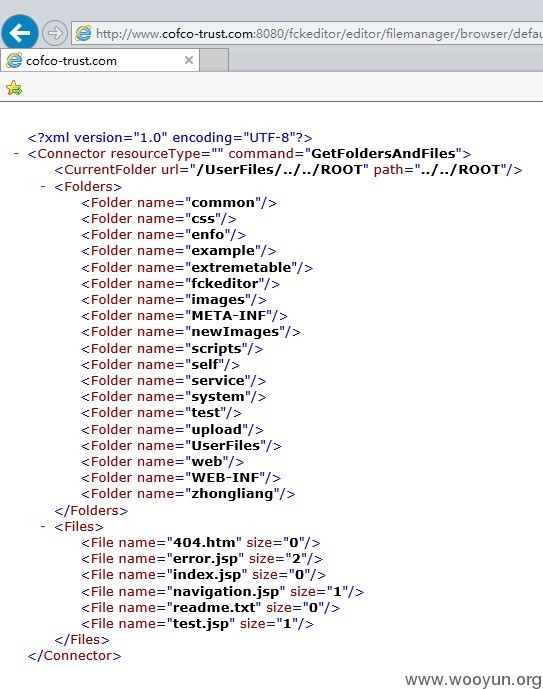543x689 pixels.
Task: Click the folder entry named self
Action: [160, 364]
